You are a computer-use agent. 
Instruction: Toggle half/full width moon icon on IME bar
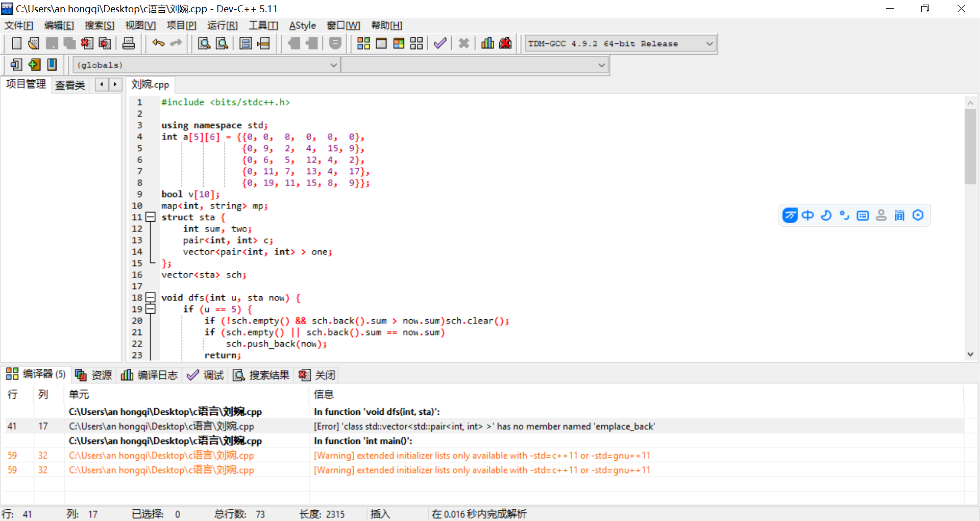[826, 216]
